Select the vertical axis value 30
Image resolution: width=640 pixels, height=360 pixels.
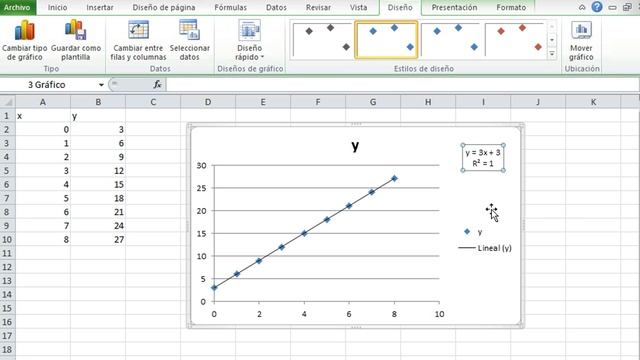[x=201, y=165]
